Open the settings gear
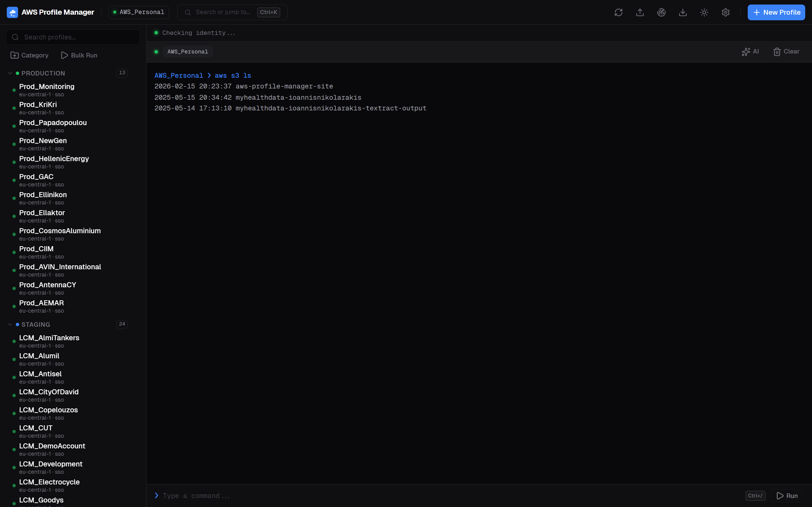 click(726, 12)
